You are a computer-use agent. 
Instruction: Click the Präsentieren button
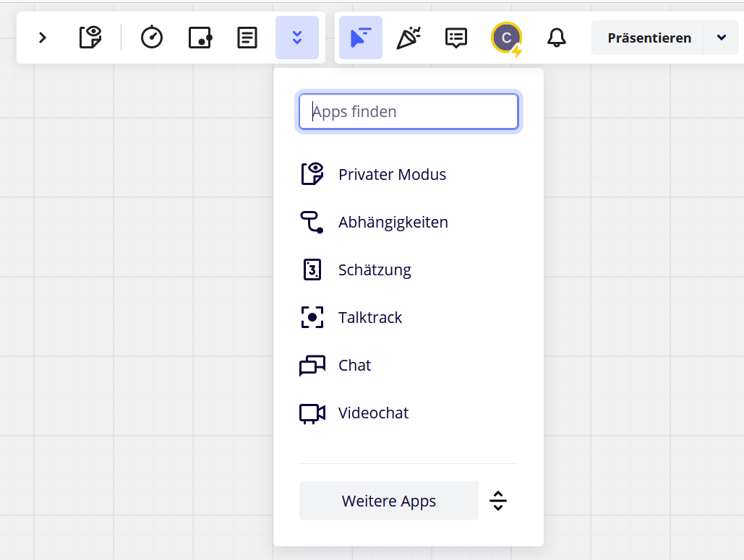coord(649,38)
